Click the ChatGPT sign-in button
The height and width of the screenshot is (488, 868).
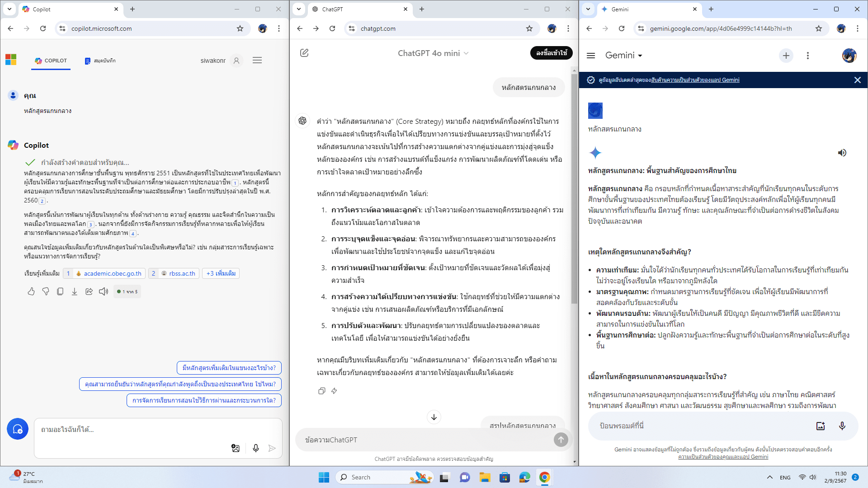551,53
